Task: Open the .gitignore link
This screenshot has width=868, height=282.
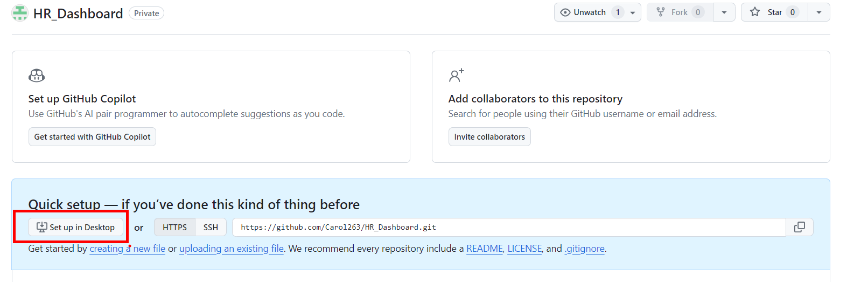Action: (584, 249)
